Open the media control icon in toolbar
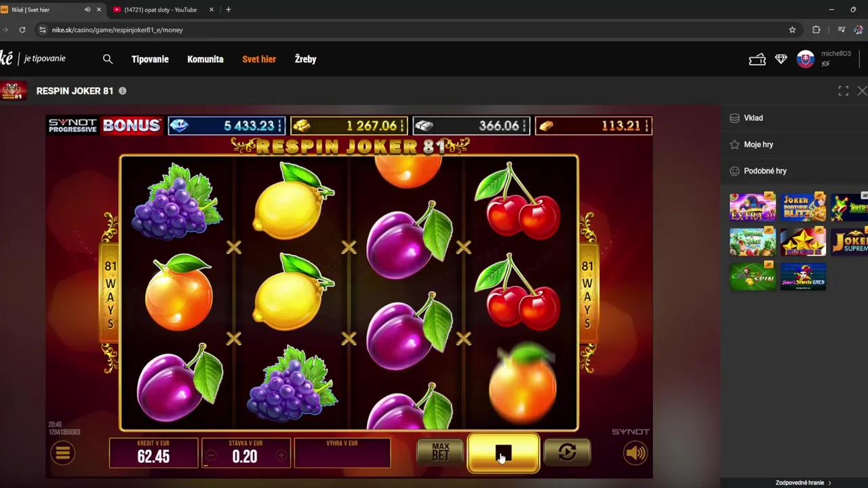 pyautogui.click(x=842, y=30)
